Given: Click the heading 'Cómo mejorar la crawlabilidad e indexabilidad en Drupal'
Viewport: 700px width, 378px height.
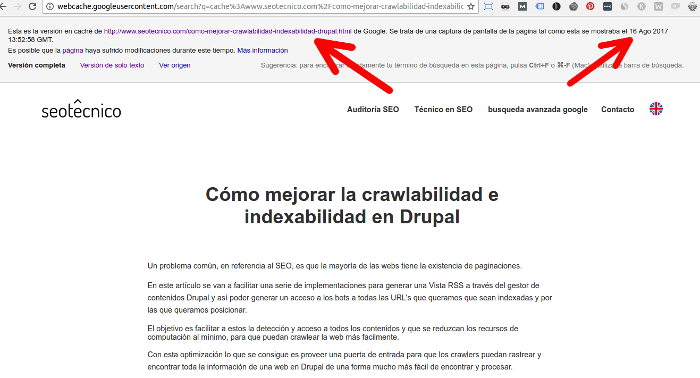Looking at the screenshot, I should pos(352,206).
